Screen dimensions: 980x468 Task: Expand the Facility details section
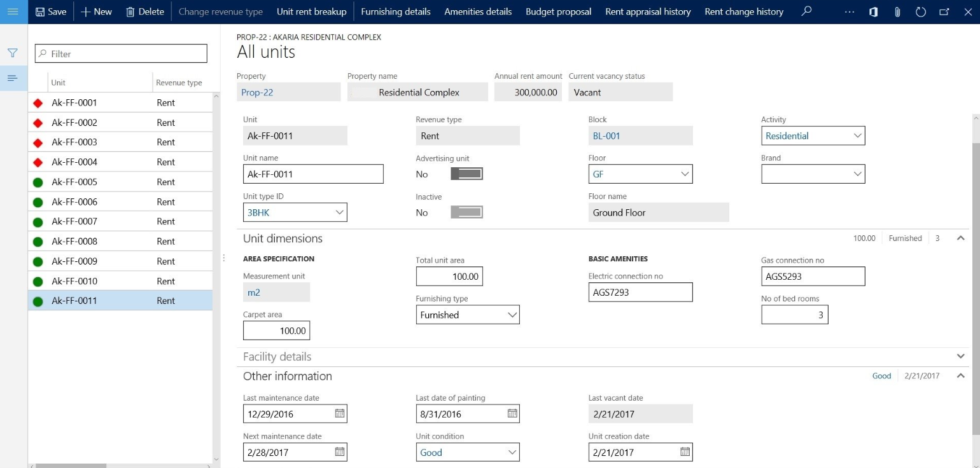tap(960, 357)
